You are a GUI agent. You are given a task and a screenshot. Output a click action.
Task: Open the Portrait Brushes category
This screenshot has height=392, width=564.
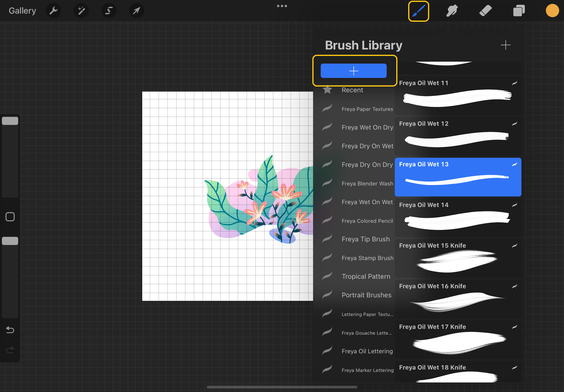(x=366, y=295)
